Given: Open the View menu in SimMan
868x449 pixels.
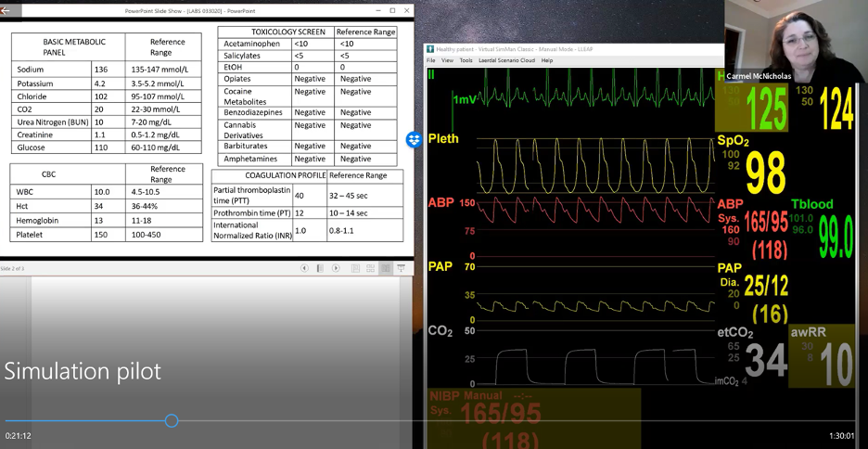Looking at the screenshot, I should click(x=447, y=60).
